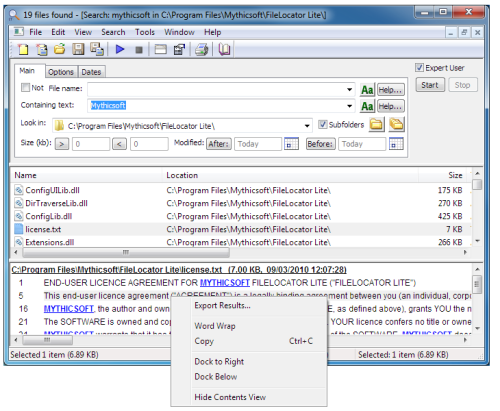This screenshot has height=411, width=500.
Task: Expand the File name dropdown
Action: pyautogui.click(x=349, y=89)
